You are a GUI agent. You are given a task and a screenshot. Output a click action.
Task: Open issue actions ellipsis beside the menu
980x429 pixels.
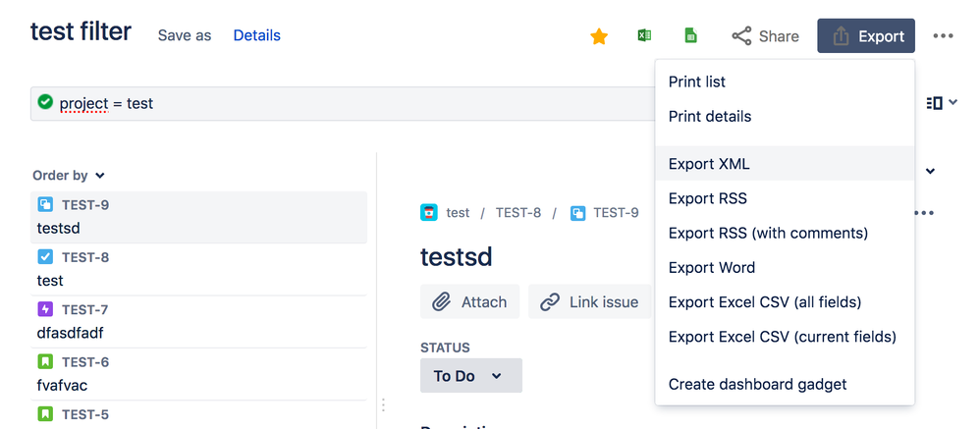(x=924, y=213)
